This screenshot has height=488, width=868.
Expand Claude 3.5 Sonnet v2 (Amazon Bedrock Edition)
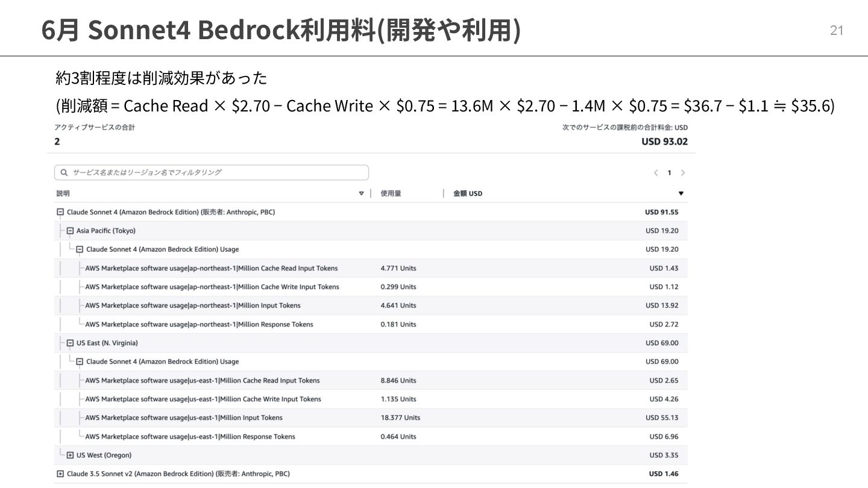click(60, 474)
